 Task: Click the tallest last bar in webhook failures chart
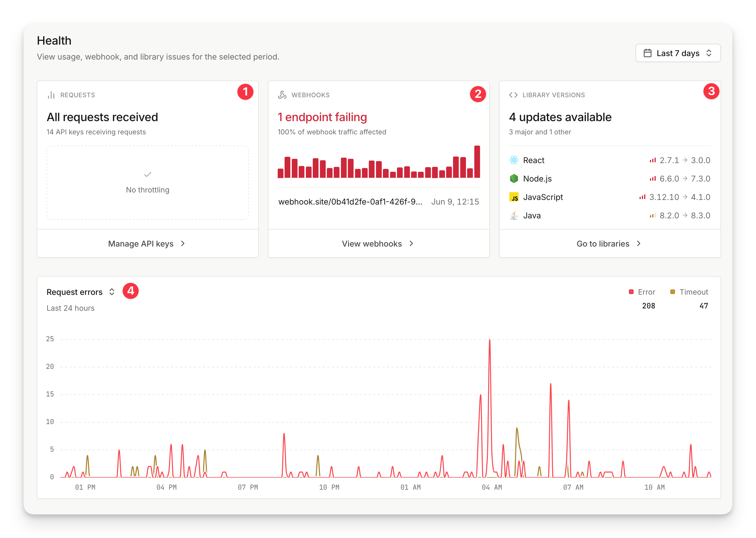click(x=477, y=162)
